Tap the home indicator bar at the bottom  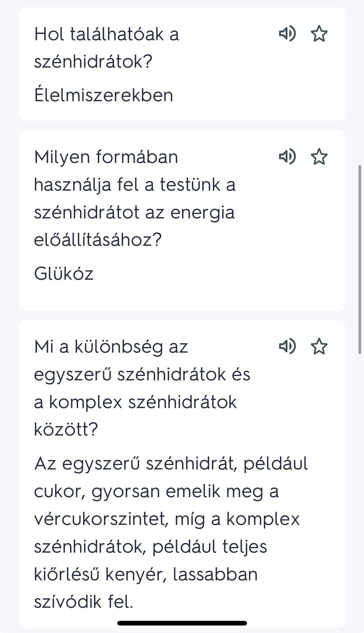(x=182, y=623)
